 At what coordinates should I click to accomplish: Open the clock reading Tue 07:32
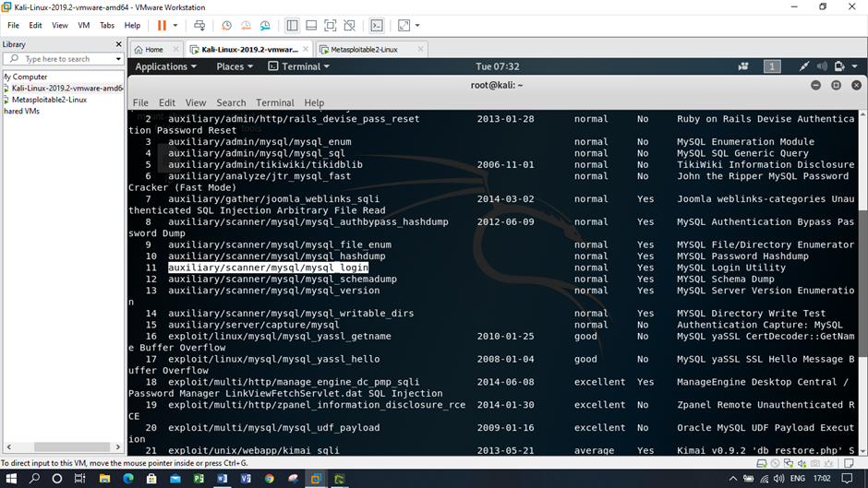click(x=497, y=66)
